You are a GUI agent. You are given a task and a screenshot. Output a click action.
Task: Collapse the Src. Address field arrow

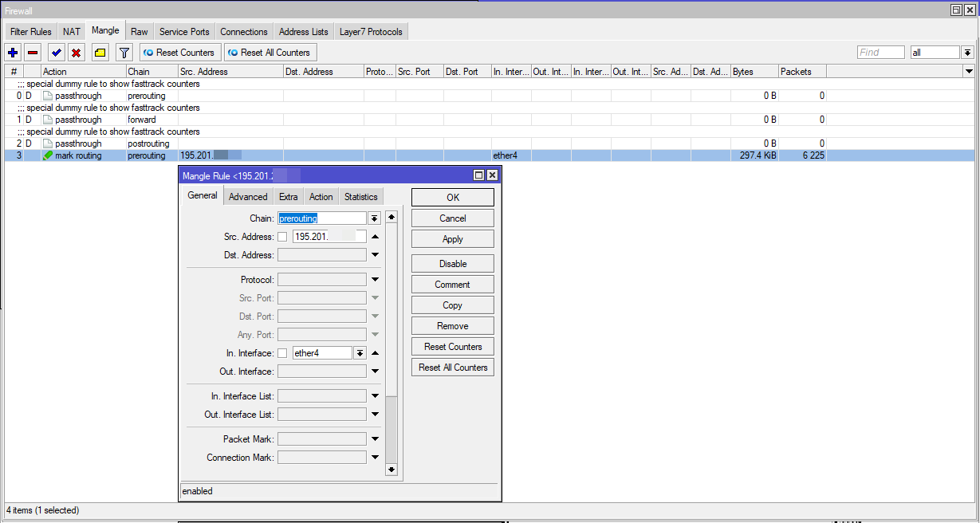[x=375, y=237]
